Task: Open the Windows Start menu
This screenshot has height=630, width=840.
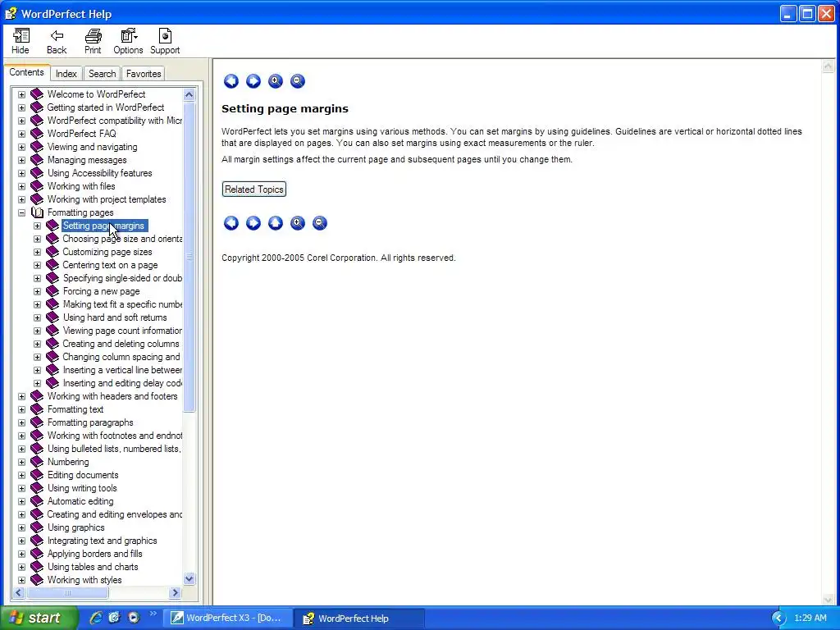Action: pyautogui.click(x=39, y=619)
